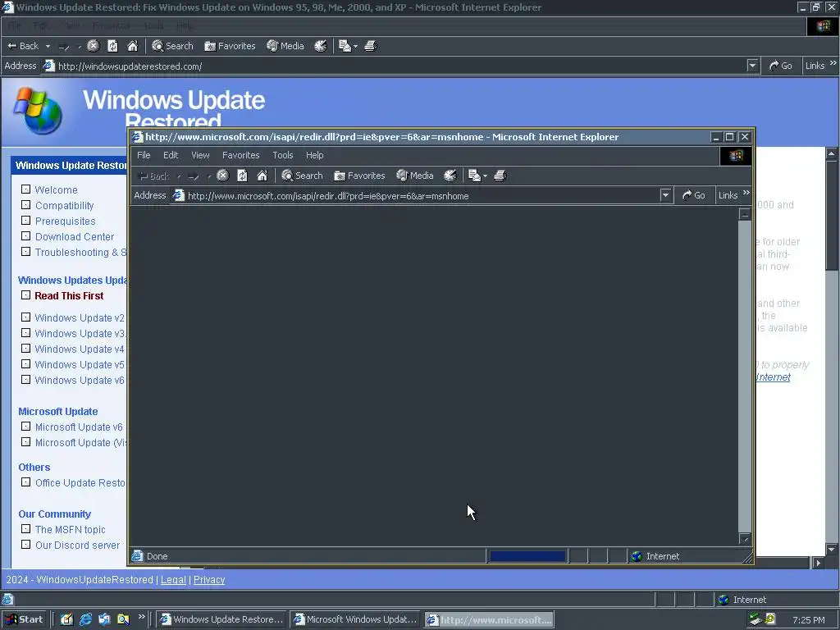
Task: Open History in the front IE toolbar
Action: pos(450,176)
